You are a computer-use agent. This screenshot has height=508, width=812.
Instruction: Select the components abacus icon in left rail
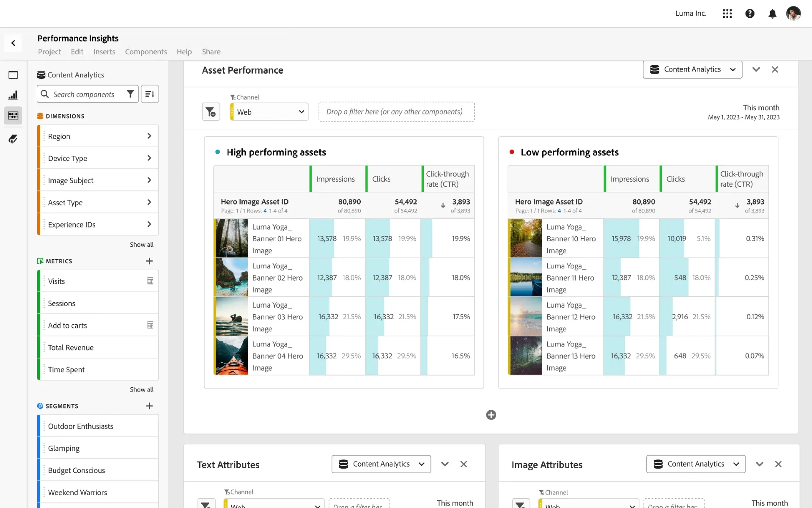coord(13,115)
